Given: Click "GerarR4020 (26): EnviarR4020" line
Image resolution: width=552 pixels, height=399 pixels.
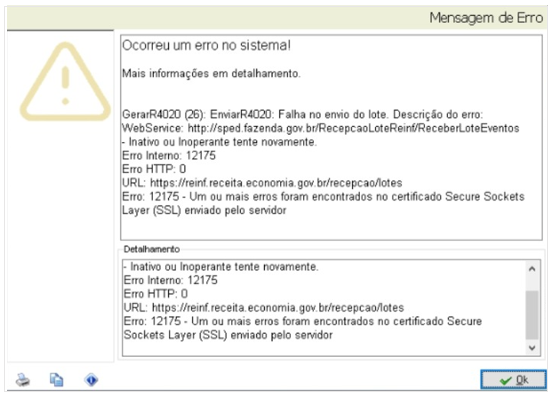Looking at the screenshot, I should coord(302,114).
